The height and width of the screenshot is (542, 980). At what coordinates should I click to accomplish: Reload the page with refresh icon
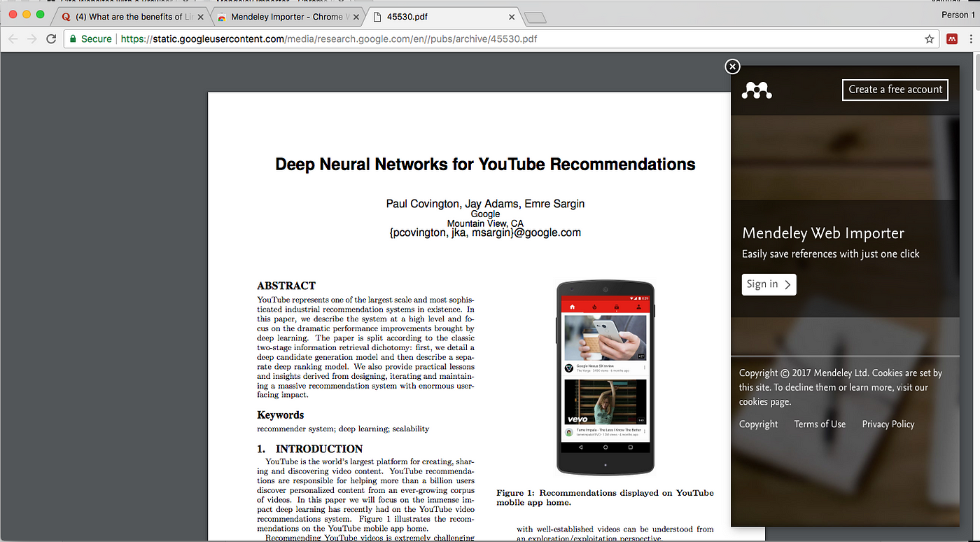(51, 39)
